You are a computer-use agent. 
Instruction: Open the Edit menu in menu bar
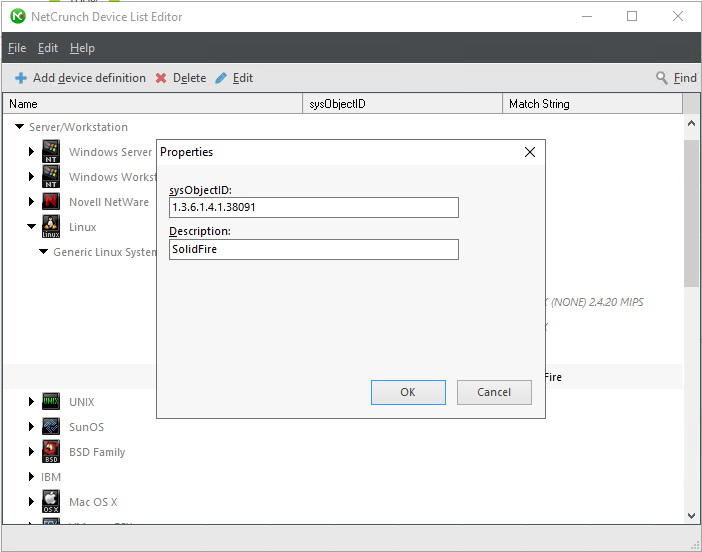pyautogui.click(x=47, y=48)
